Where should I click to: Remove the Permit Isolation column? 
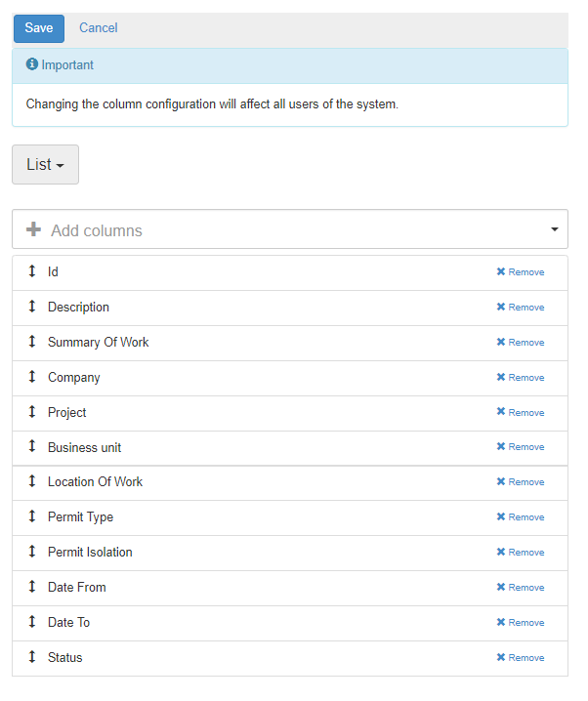[521, 553]
